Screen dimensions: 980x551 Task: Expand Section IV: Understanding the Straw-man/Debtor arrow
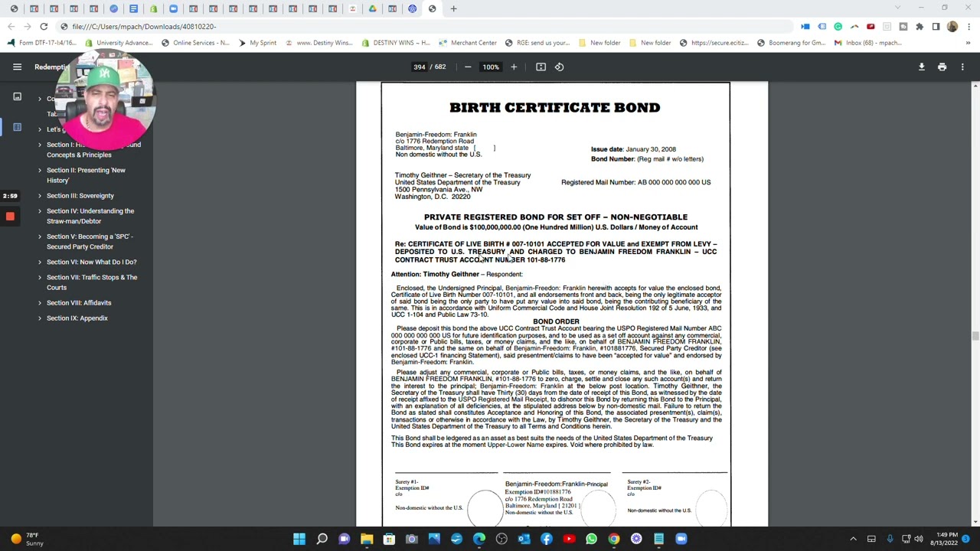click(40, 211)
